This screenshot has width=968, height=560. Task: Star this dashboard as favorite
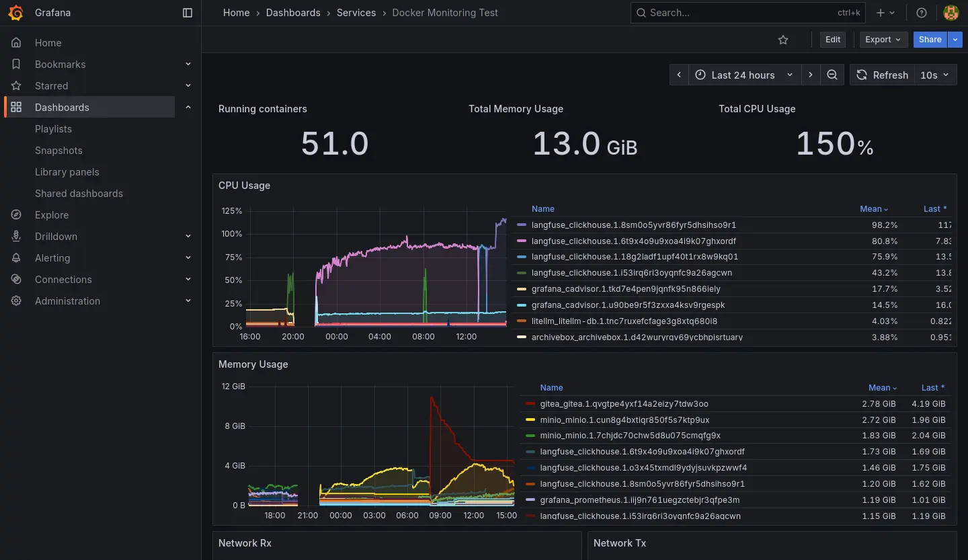(783, 40)
